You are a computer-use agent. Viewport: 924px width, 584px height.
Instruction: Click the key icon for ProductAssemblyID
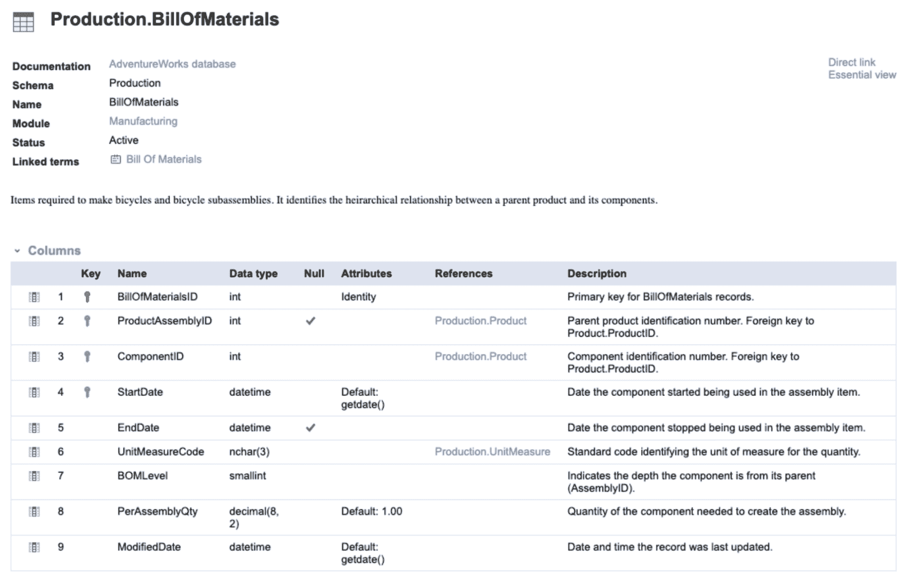(x=87, y=321)
